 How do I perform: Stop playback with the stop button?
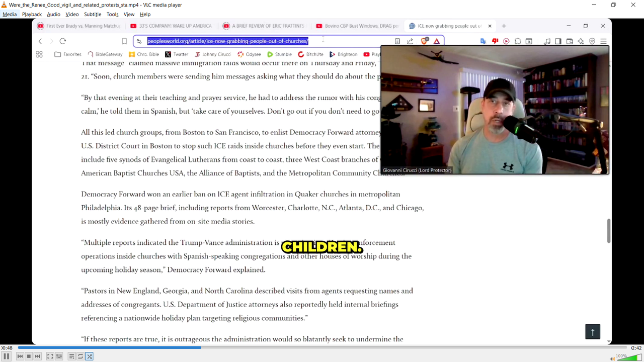tap(29, 356)
